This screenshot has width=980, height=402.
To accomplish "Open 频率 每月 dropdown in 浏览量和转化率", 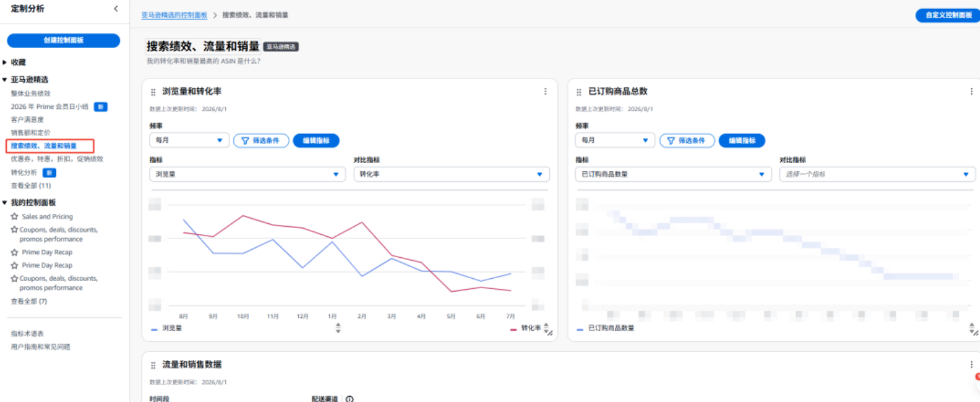I will [189, 140].
